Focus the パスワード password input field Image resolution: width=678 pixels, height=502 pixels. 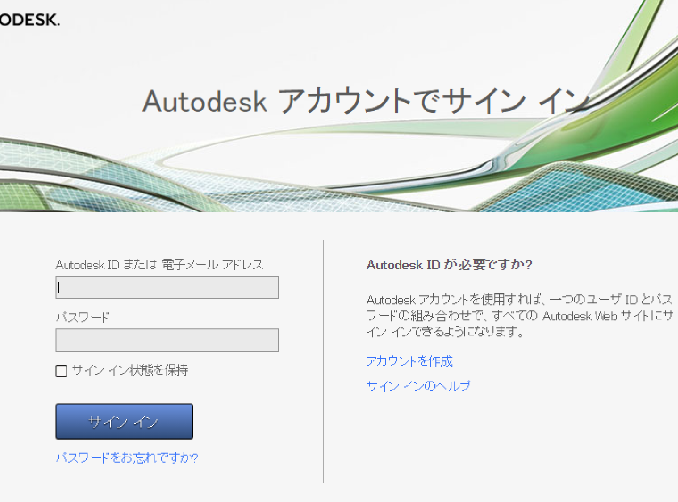point(167,340)
